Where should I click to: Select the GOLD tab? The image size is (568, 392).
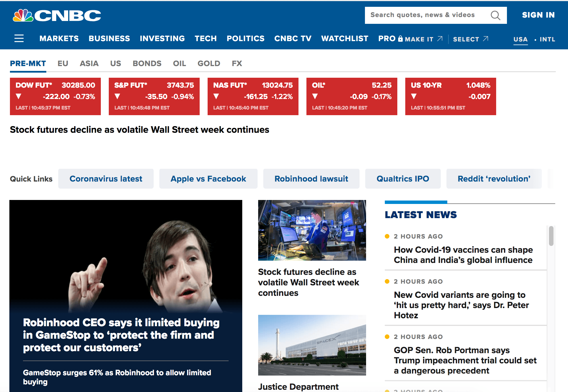209,64
